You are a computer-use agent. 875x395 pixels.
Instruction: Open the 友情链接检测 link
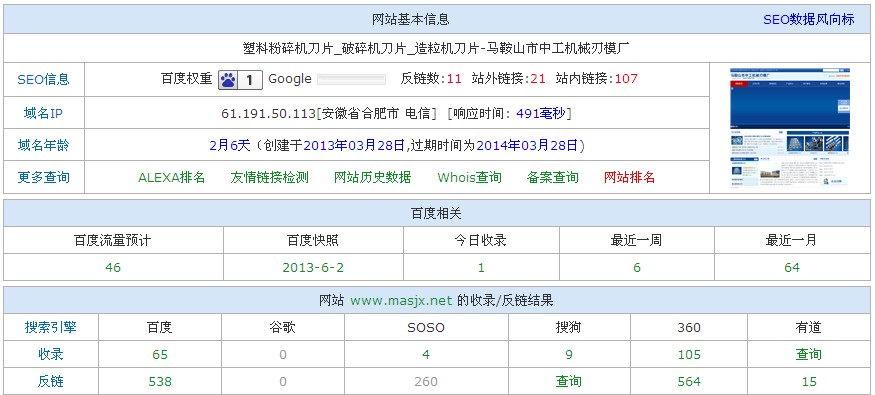click(270, 177)
